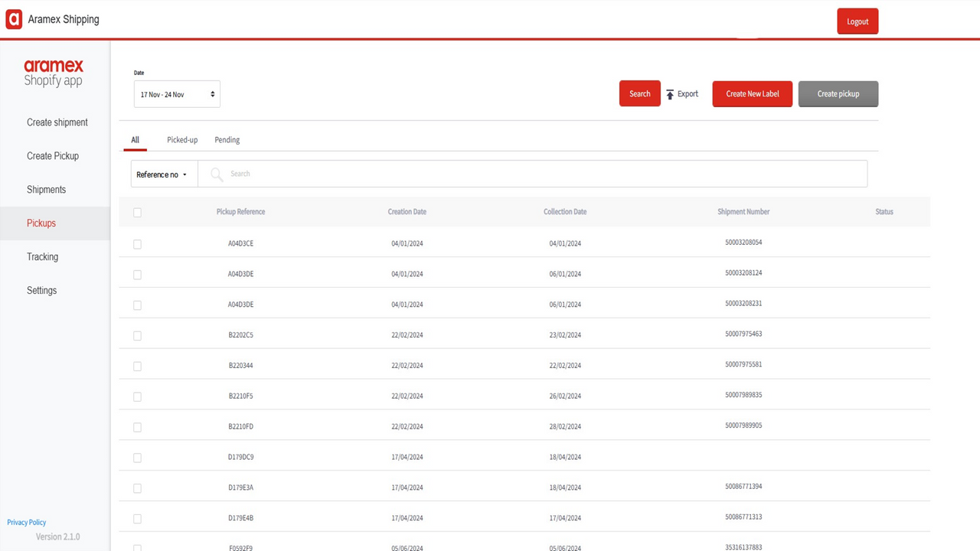Click collection date 28/02/2024
Viewport: 980px width, 551px height.
point(565,427)
